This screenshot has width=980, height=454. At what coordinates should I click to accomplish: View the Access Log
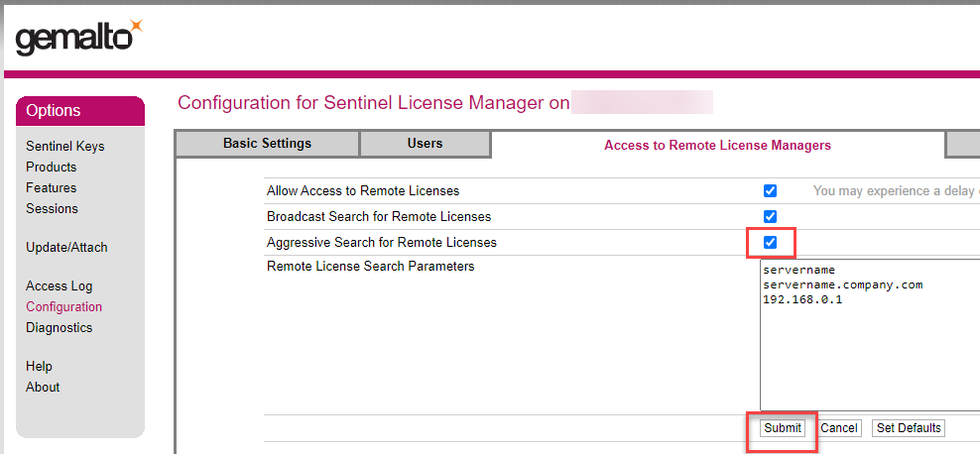59,286
